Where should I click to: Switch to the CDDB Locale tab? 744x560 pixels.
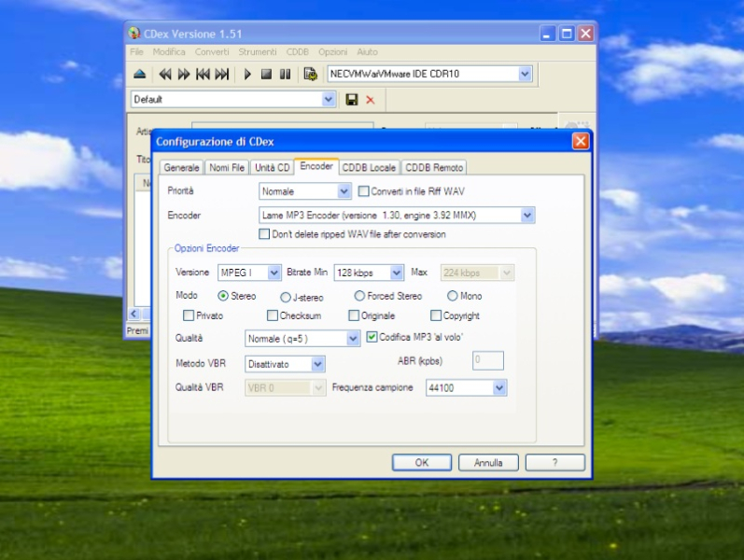tap(369, 168)
